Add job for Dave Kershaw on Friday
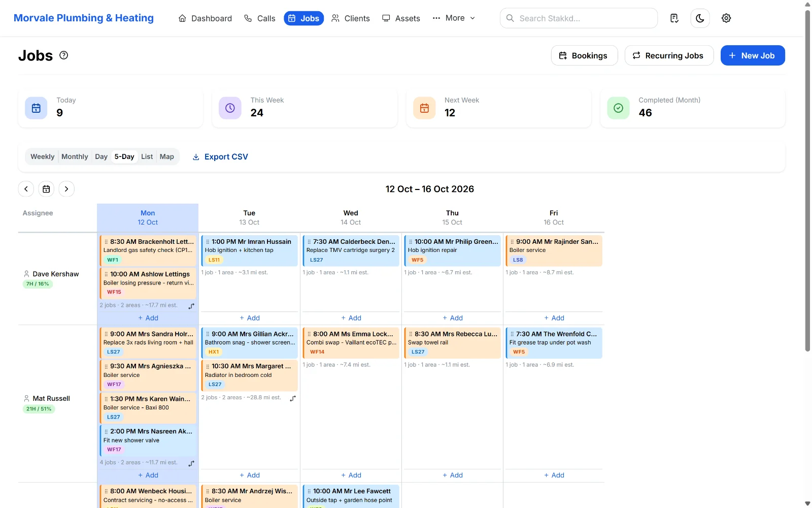Image resolution: width=812 pixels, height=508 pixels. 554,318
